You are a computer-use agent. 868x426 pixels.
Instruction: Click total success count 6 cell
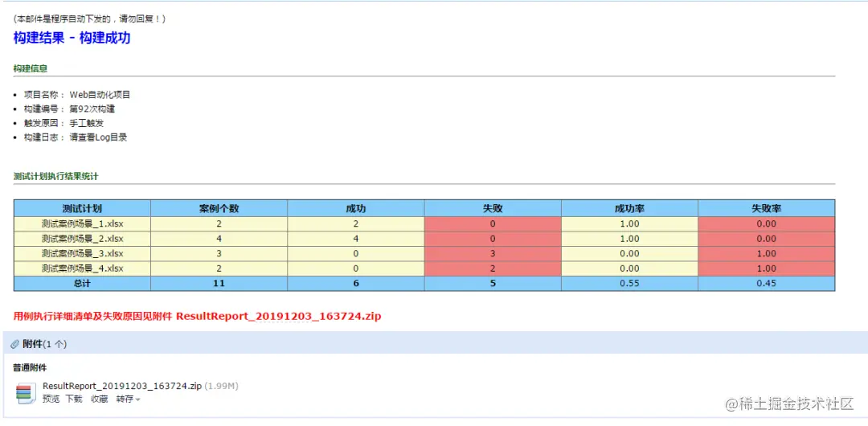point(356,283)
